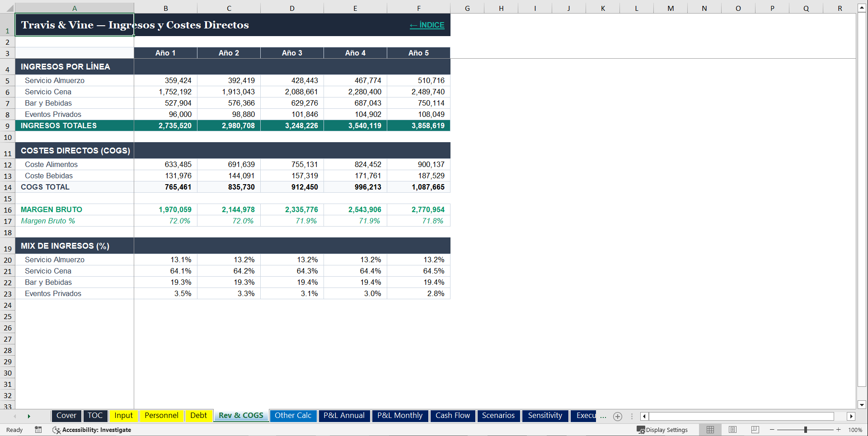This screenshot has height=436, width=868.
Task: Select INGRESOS TOTALES label cell
Action: click(75, 125)
